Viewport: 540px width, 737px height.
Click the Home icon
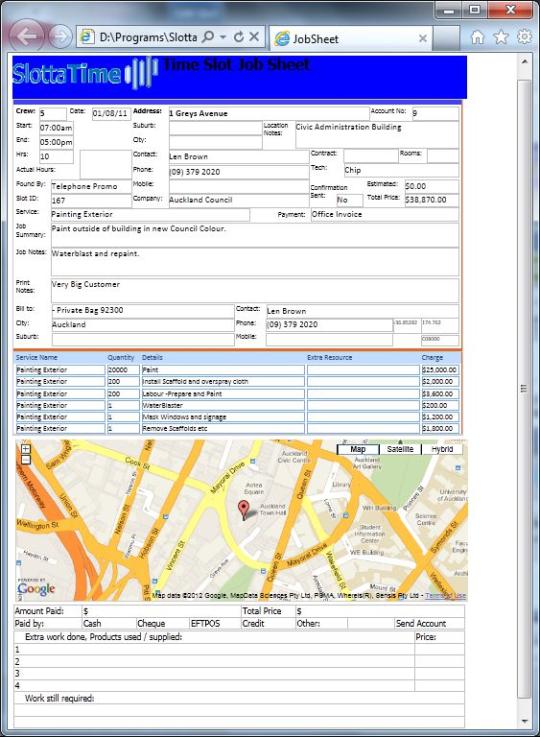click(477, 37)
